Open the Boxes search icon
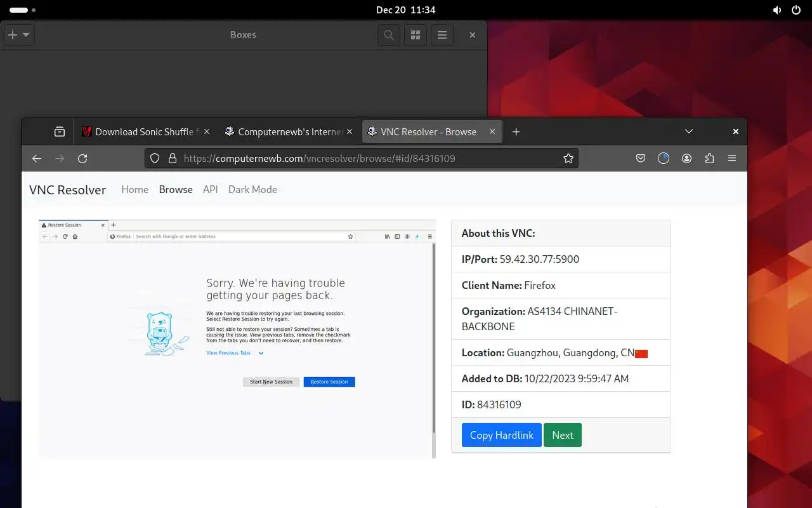This screenshot has width=812, height=508. tap(389, 35)
